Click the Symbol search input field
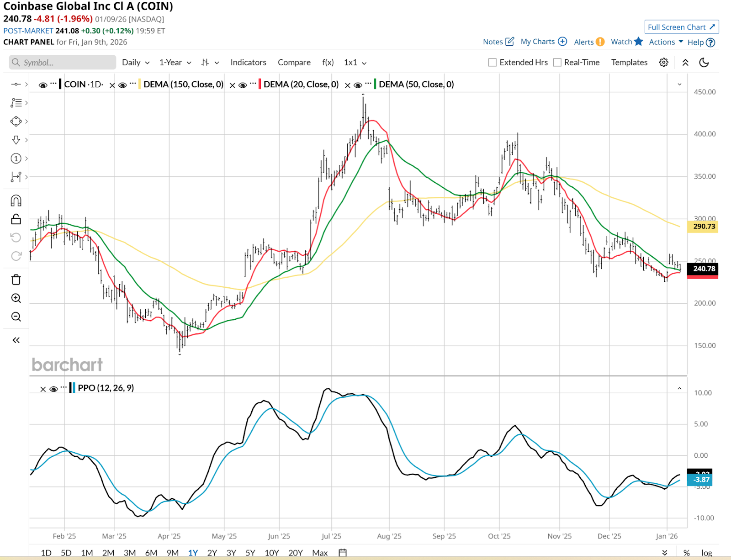This screenshot has height=560, width=731. click(x=63, y=63)
